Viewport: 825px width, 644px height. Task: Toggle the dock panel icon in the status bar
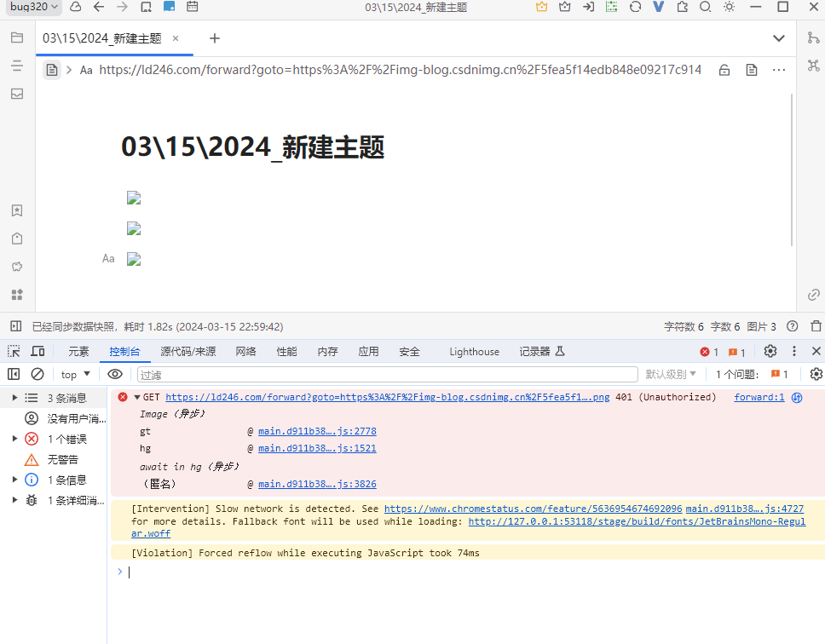click(16, 326)
